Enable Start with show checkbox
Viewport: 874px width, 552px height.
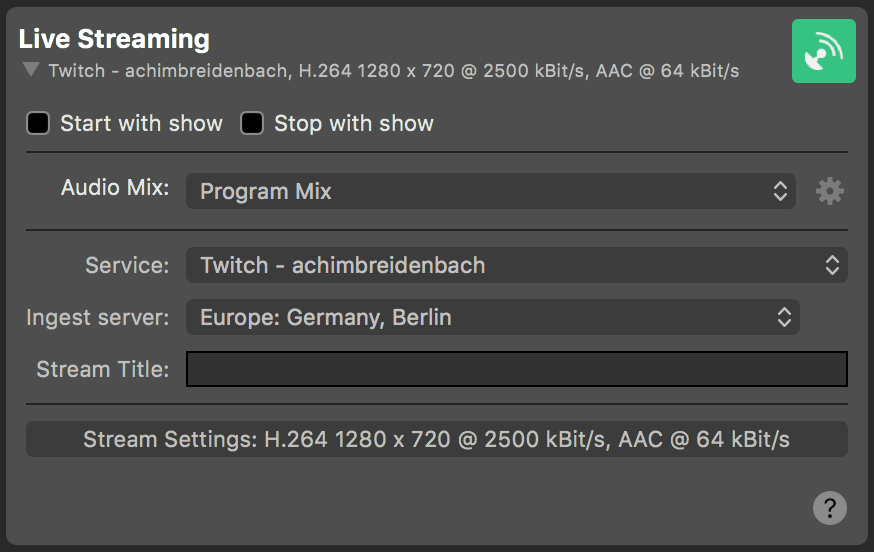click(x=38, y=123)
